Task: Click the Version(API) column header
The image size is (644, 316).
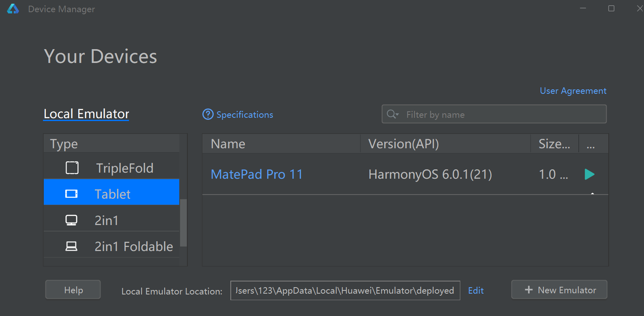Action: [x=445, y=144]
